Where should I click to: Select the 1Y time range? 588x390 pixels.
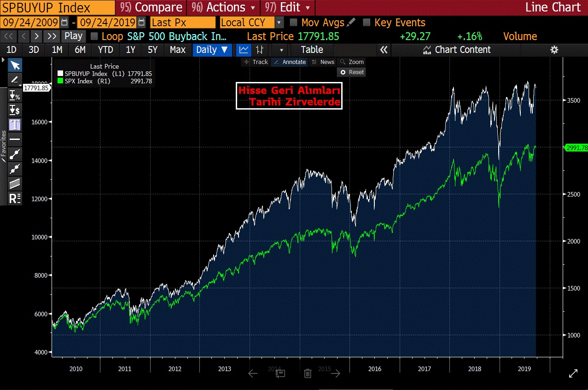131,50
